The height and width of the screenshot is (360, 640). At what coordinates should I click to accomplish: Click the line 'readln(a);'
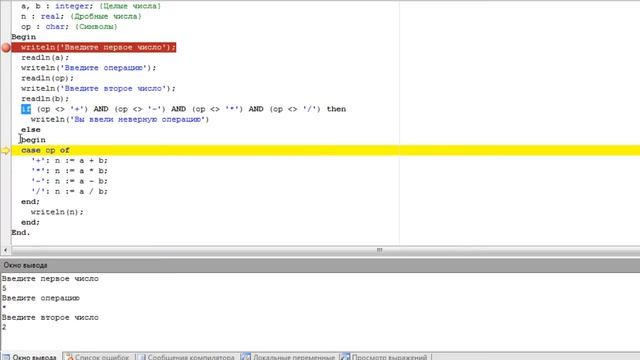[x=45, y=58]
